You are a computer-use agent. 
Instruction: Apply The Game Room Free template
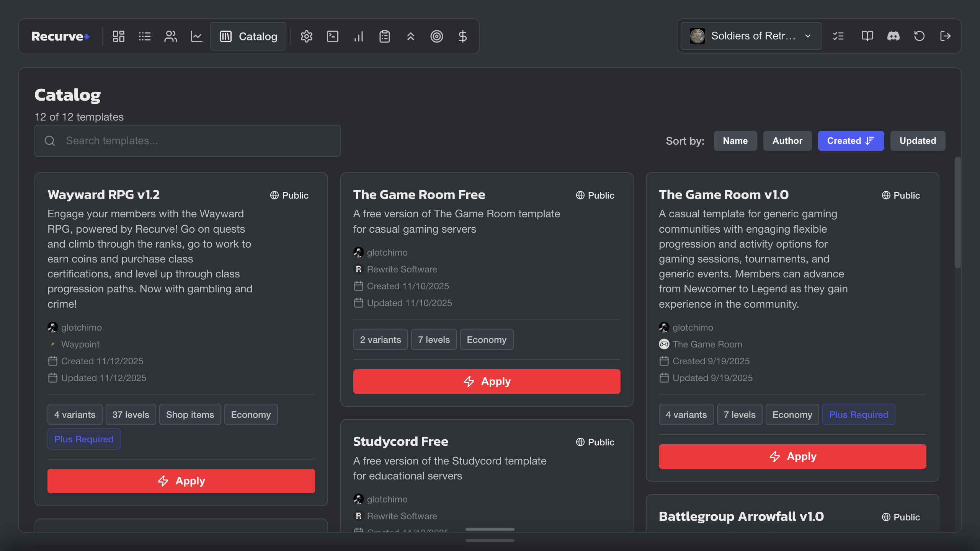(487, 381)
